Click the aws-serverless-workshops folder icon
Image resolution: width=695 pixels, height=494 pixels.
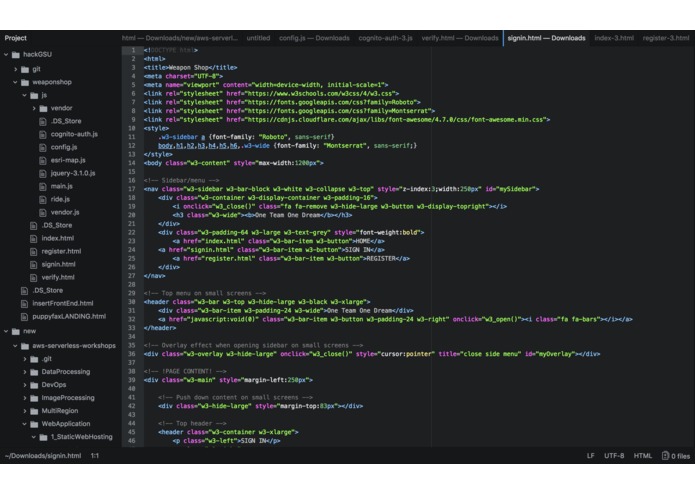point(25,346)
